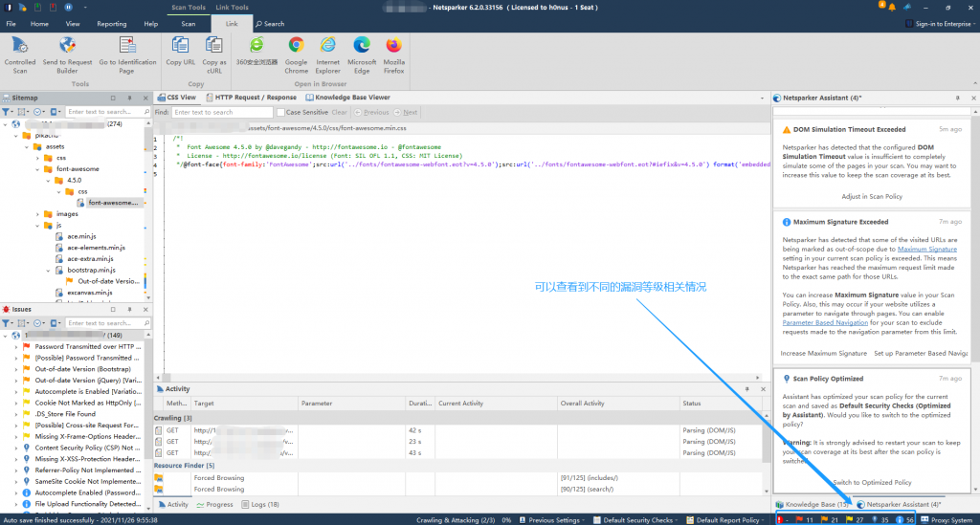Screen dimensions: 980x525
Task: Click the Maximum Signature hyperlink
Action: 926,249
